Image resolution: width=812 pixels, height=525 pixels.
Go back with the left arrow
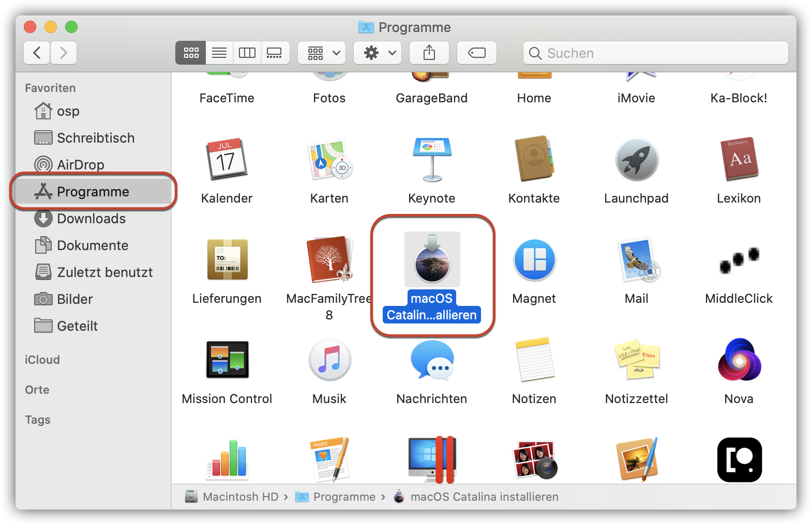(x=37, y=53)
